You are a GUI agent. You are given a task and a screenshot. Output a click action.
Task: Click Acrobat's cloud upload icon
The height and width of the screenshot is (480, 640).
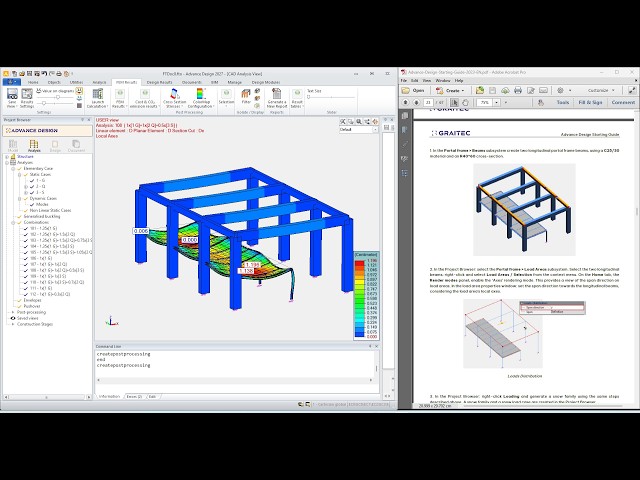point(505,90)
